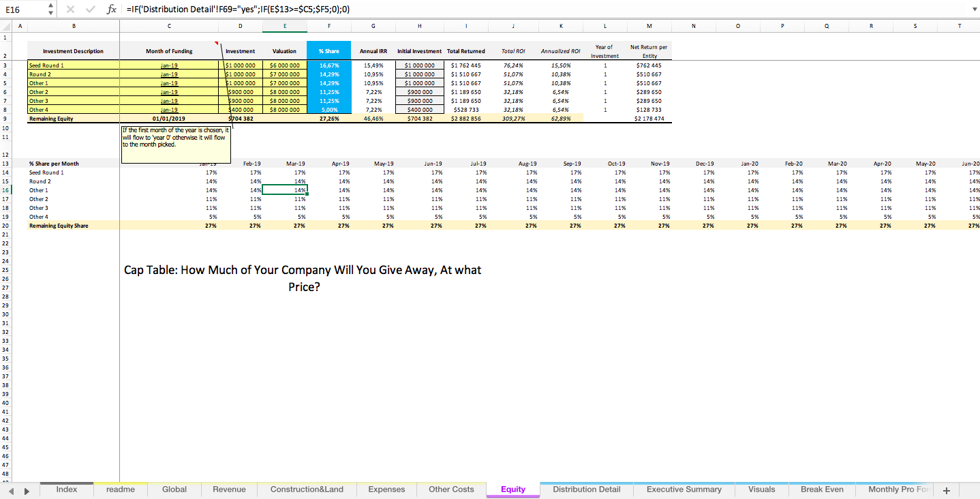Open the readme sheet

(x=120, y=489)
